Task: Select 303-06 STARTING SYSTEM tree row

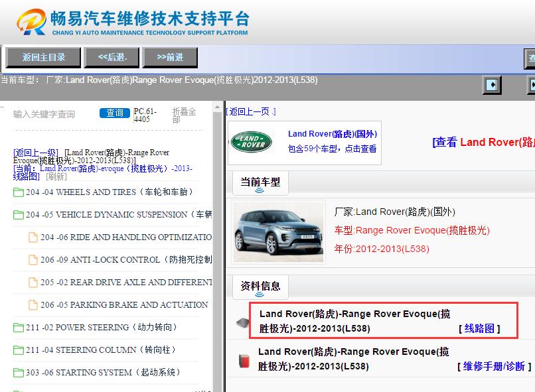Action: [103, 372]
